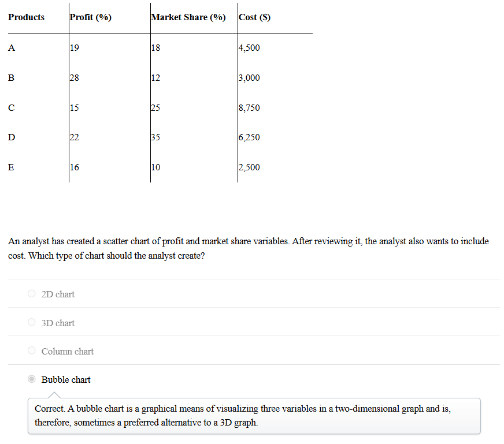Image resolution: width=504 pixels, height=444 pixels.
Task: Select the 3D chart radio button
Action: point(32,323)
